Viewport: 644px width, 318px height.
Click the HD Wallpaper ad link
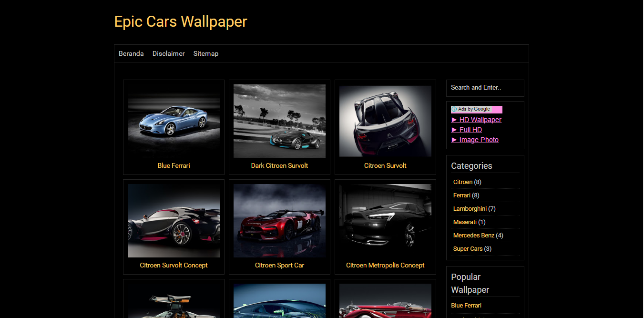pos(476,120)
